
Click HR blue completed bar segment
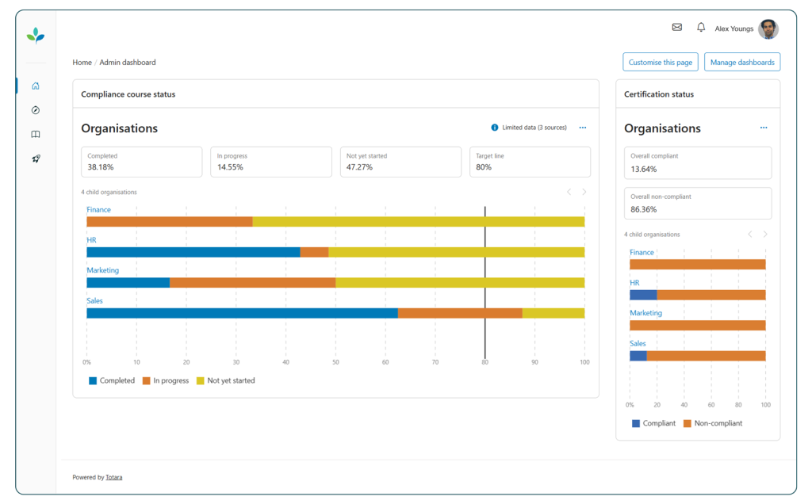(x=193, y=253)
